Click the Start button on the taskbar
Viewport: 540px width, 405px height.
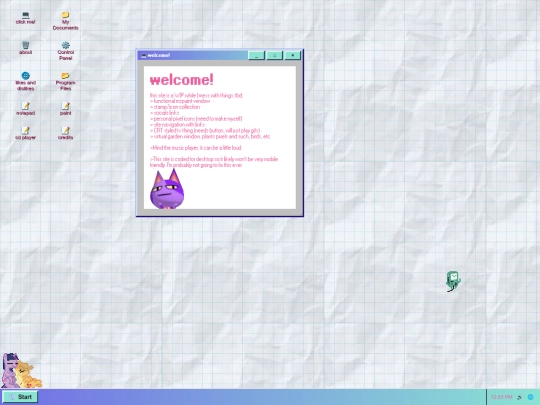[x=20, y=397]
